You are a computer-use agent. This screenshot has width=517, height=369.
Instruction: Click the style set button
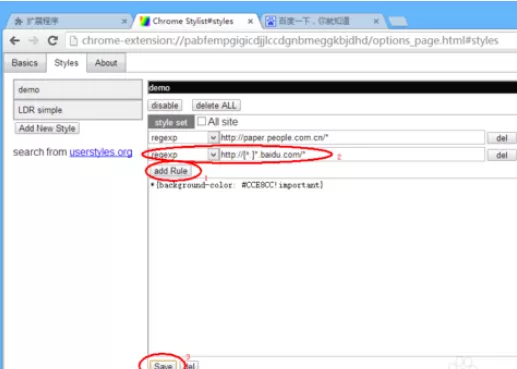(171, 122)
